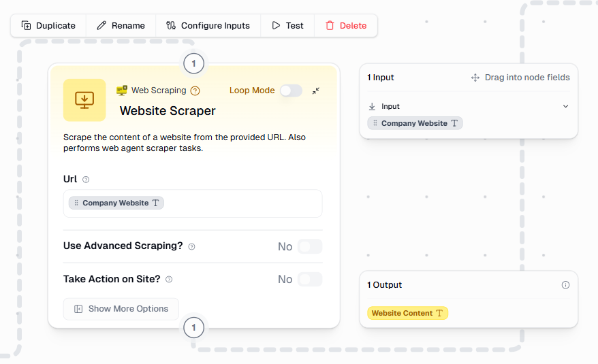Click the 'Take Action on Site?' label
Image resolution: width=598 pixels, height=364 pixels.
pyautogui.click(x=112, y=279)
